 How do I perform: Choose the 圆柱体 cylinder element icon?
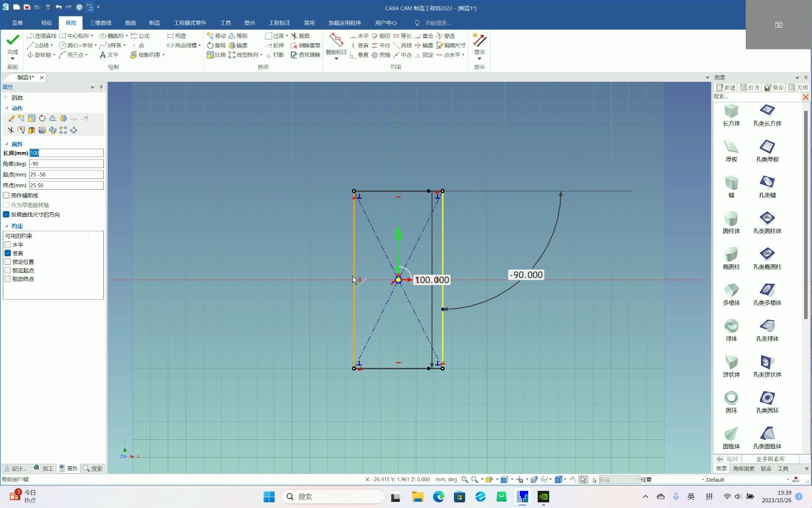click(x=731, y=223)
